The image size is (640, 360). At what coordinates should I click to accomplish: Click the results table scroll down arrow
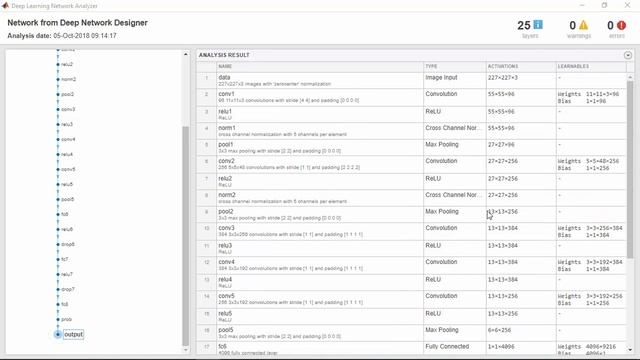(x=630, y=350)
